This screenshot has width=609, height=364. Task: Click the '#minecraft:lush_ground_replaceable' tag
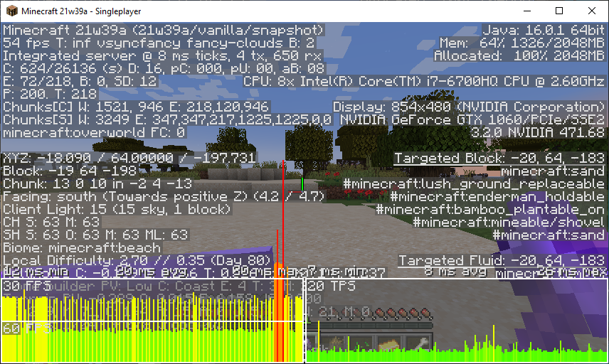[475, 183]
